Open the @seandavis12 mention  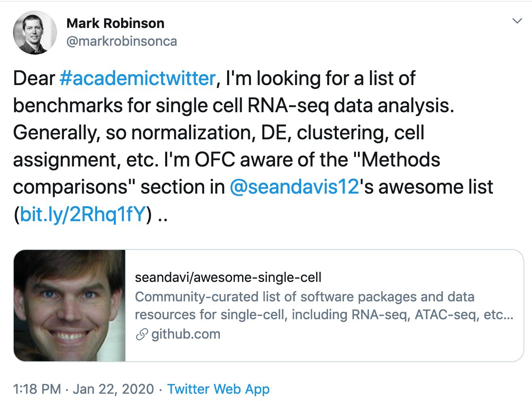(x=294, y=187)
